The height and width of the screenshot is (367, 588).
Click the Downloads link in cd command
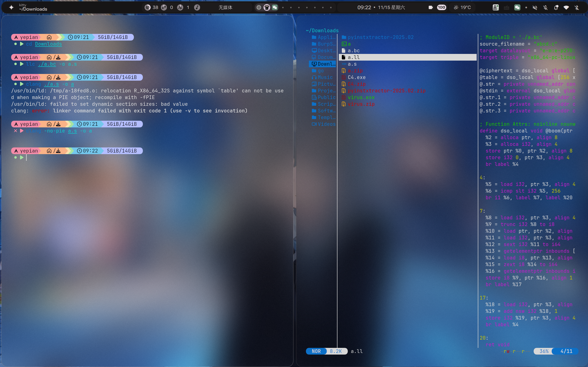pos(48,44)
